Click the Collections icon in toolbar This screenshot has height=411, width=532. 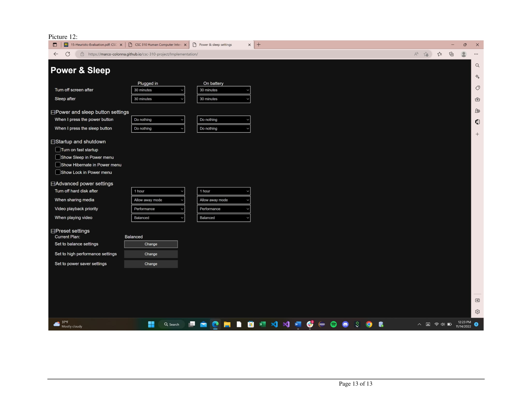[451, 54]
